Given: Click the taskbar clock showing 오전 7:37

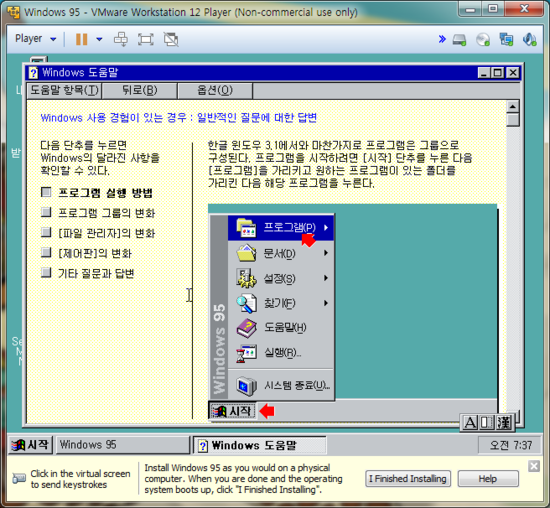Looking at the screenshot, I should 511,445.
